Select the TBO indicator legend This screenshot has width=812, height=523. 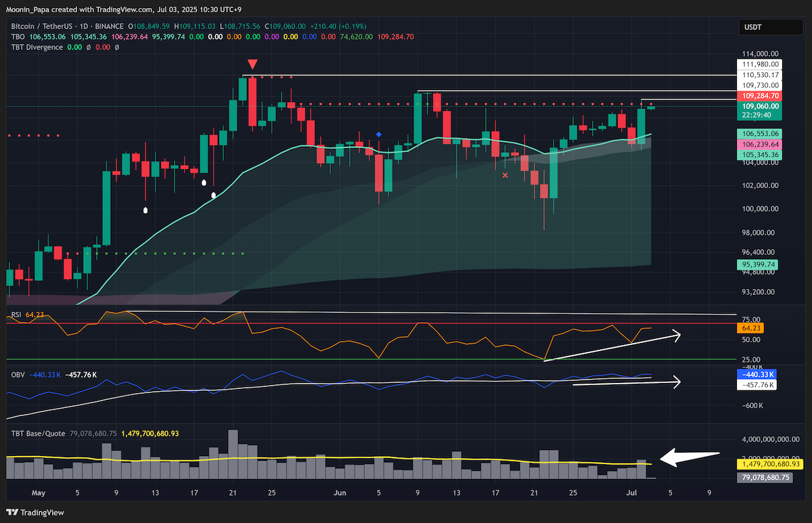click(19, 37)
